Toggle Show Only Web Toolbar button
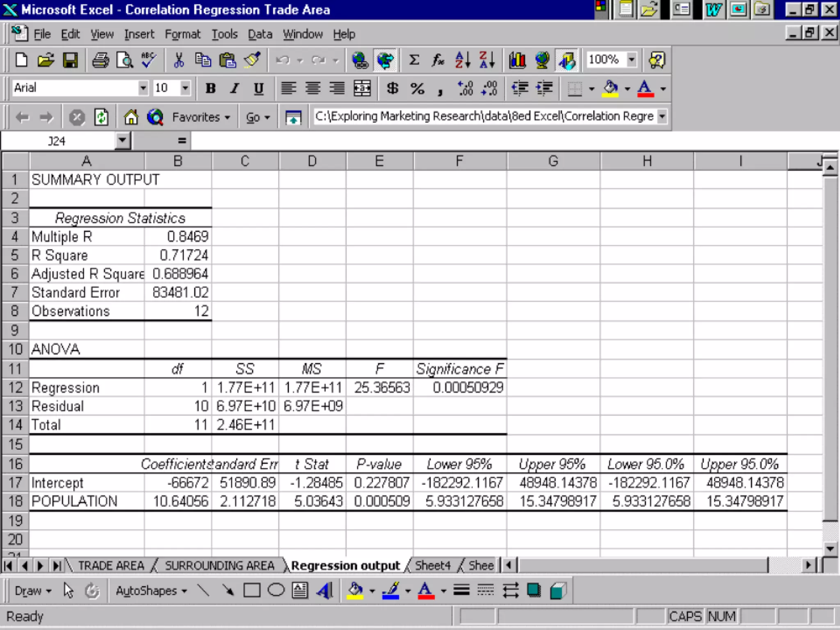The image size is (840, 630). (x=293, y=117)
